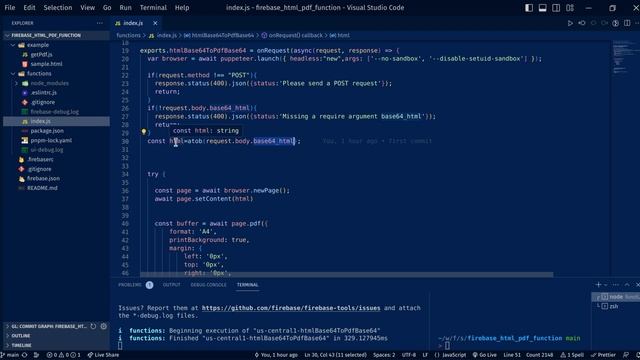Click the editor horizontal scrollbar
Viewport: 640px width, 360px height.
click(347, 275)
